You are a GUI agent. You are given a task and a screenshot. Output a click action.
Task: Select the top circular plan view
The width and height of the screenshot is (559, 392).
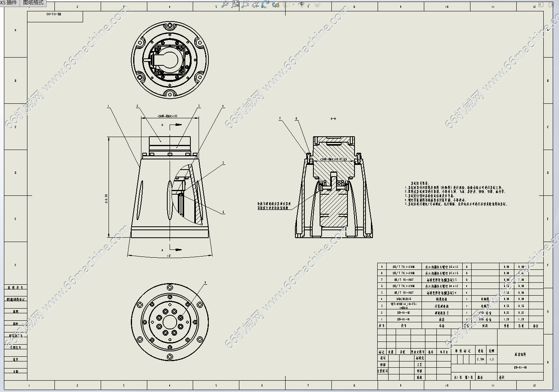(170, 60)
